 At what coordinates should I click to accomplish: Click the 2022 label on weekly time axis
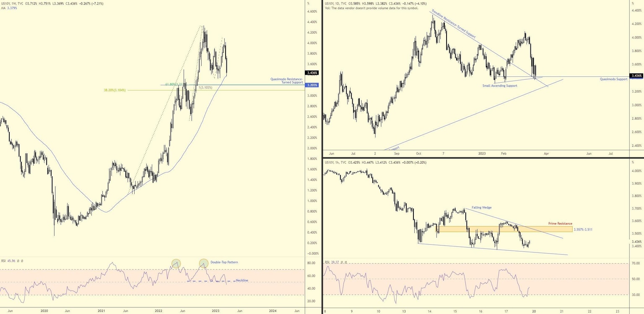(x=158, y=311)
